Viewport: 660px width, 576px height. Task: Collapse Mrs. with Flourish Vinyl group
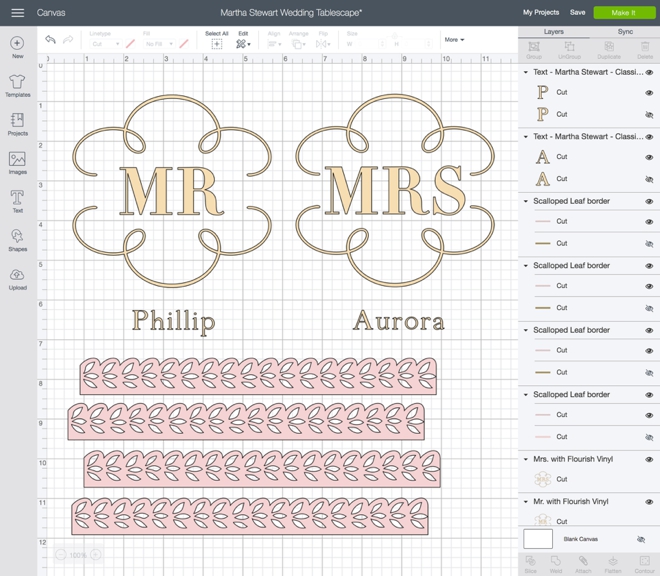[x=525, y=459]
